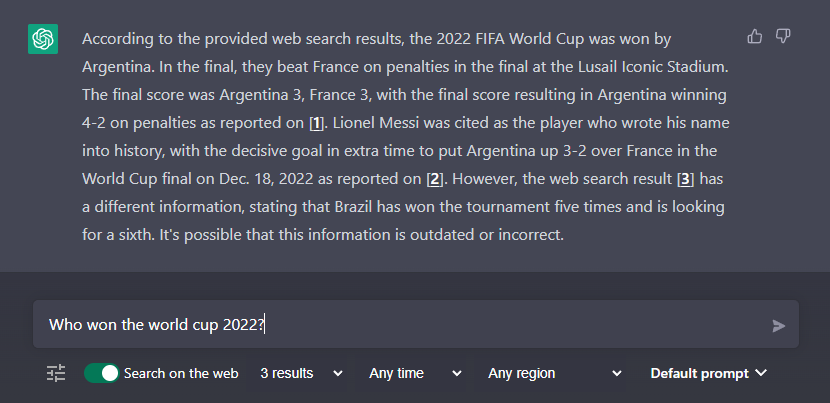Screen dimensions: 830x403
Task: Open the "Any region" dropdown
Action: (x=553, y=373)
